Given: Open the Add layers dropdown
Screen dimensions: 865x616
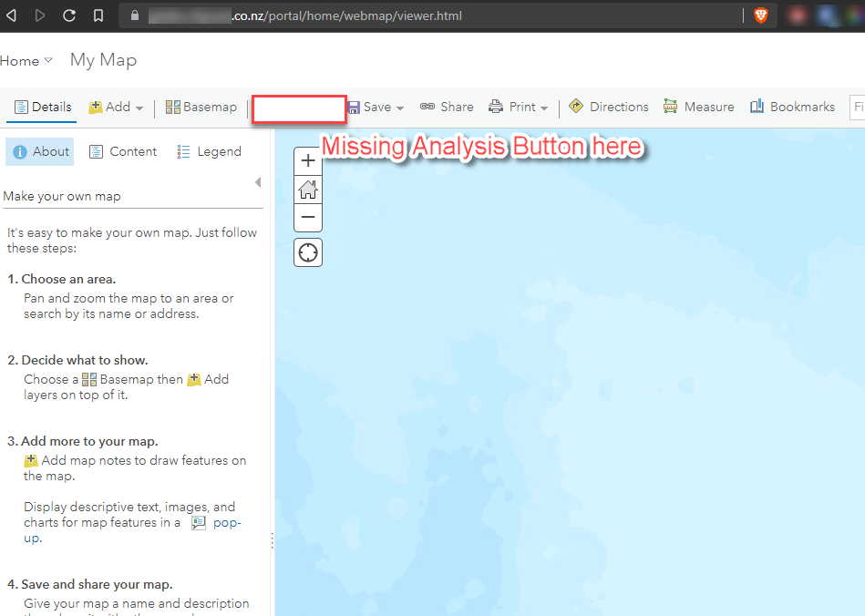Looking at the screenshot, I should (116, 107).
